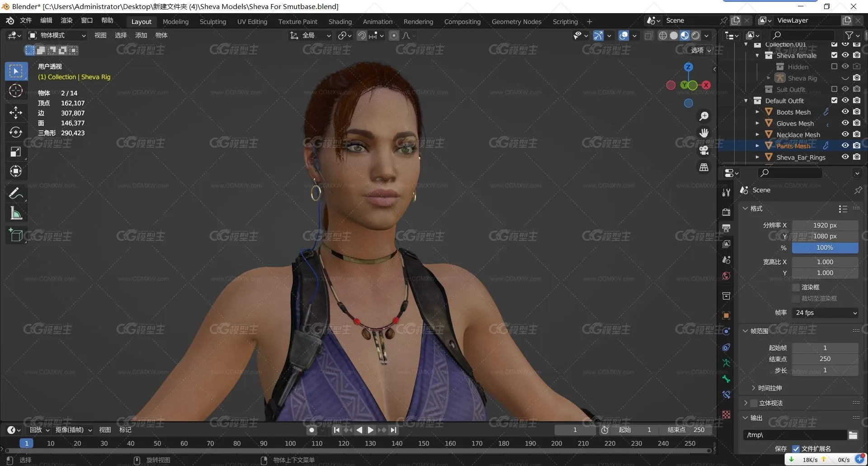The image size is (868, 466).
Task: Open the Render properties tab
Action: [x=726, y=212]
